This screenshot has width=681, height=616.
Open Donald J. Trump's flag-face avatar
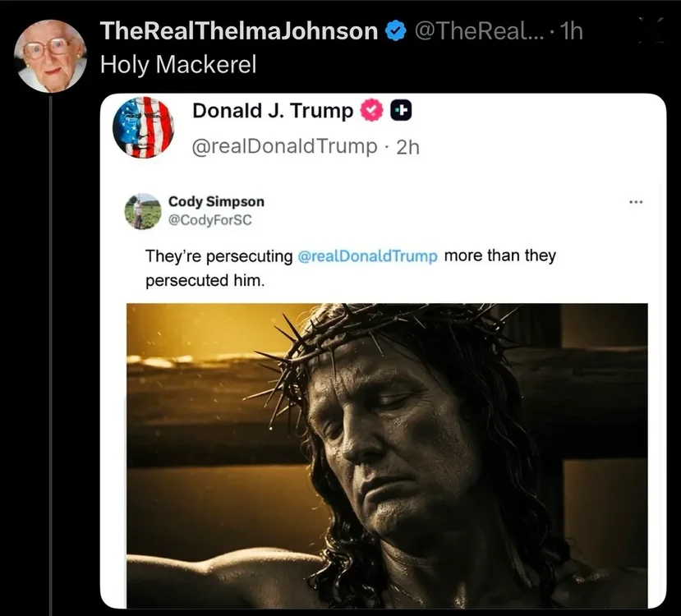pos(143,127)
